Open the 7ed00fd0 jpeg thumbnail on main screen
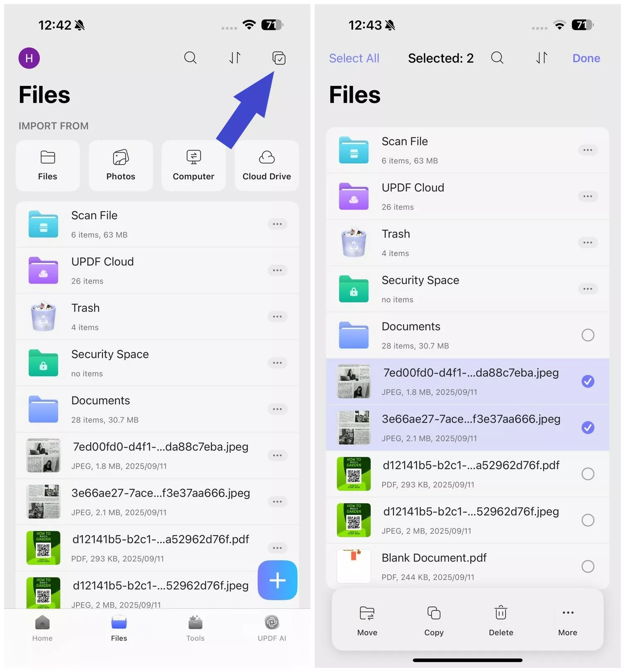Image resolution: width=625 pixels, height=672 pixels. pyautogui.click(x=43, y=455)
